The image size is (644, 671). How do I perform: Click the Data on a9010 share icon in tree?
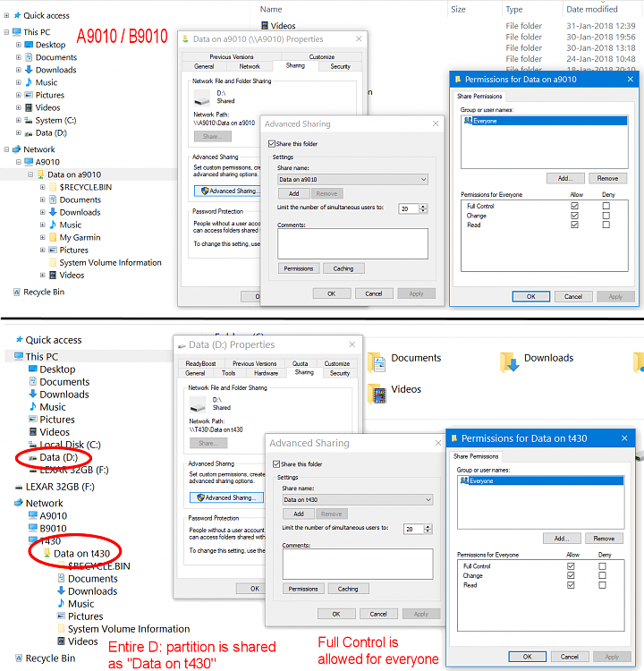pos(41,174)
